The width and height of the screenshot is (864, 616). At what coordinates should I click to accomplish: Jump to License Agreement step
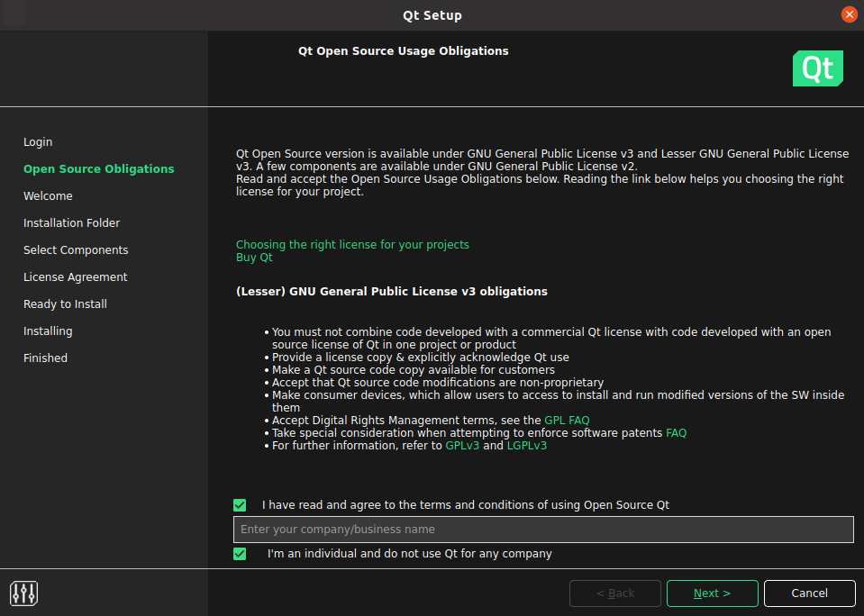(x=75, y=277)
